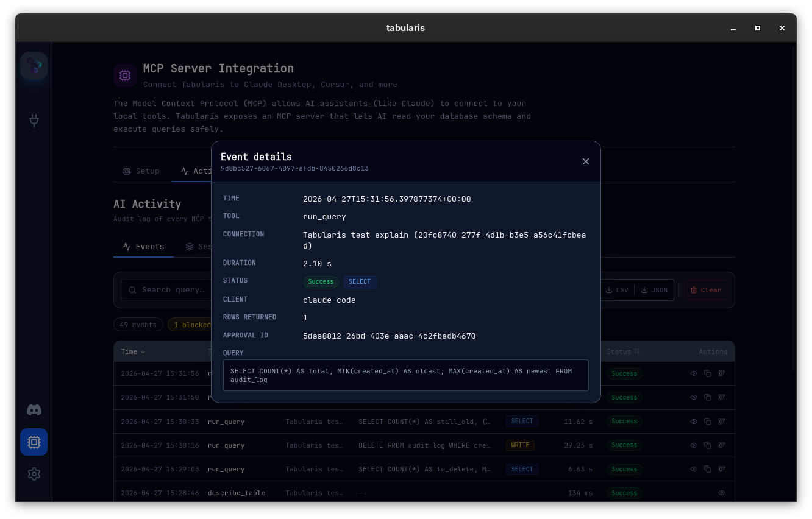The image size is (812, 519).
Task: Open Settings with the gear icon
Action: [34, 473]
